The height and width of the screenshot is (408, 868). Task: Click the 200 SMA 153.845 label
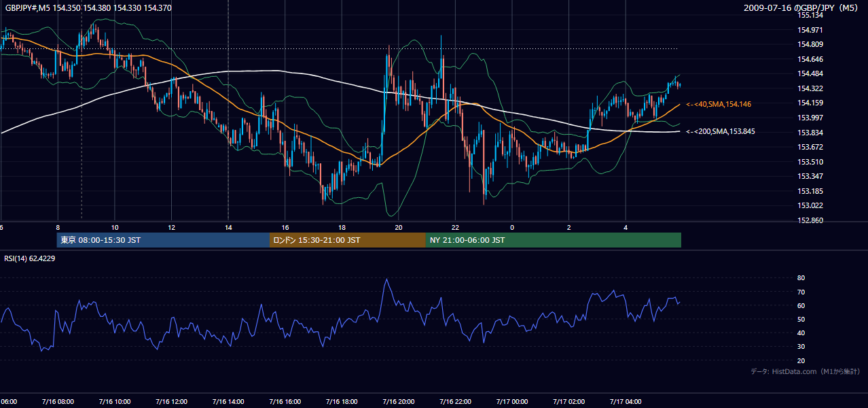[720, 131]
